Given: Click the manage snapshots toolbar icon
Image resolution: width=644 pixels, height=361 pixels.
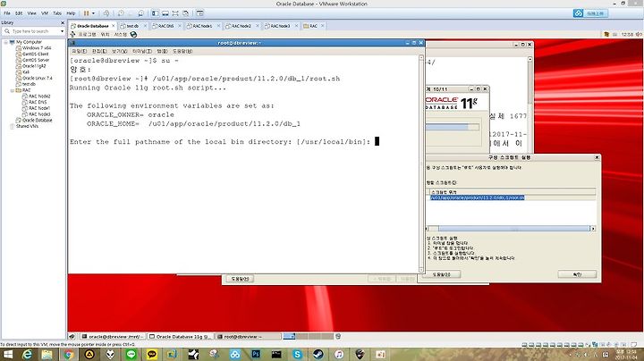Looking at the screenshot, I should coord(141,13).
